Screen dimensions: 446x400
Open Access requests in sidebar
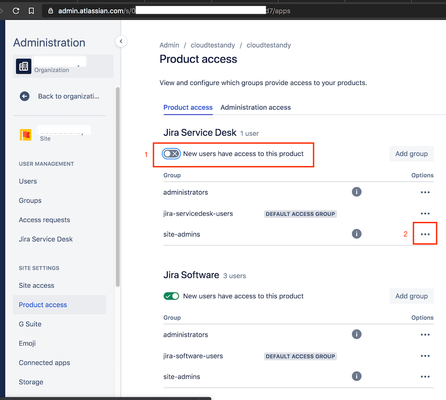tap(44, 220)
